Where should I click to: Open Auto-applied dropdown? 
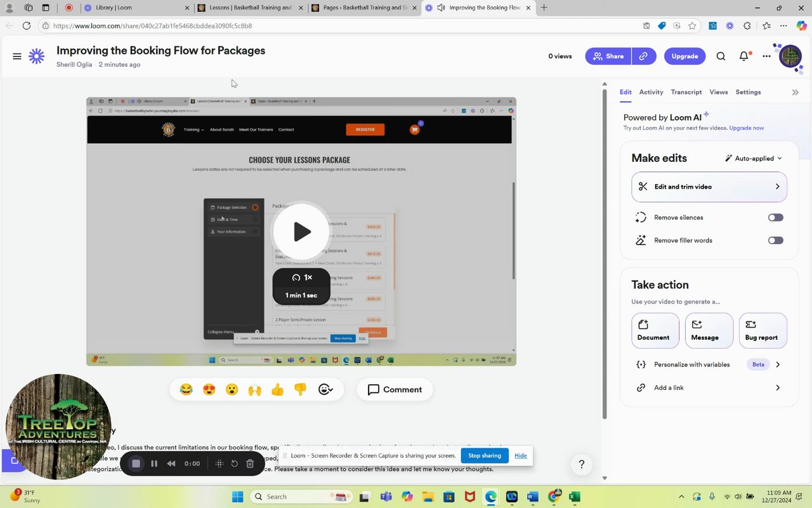pos(754,158)
